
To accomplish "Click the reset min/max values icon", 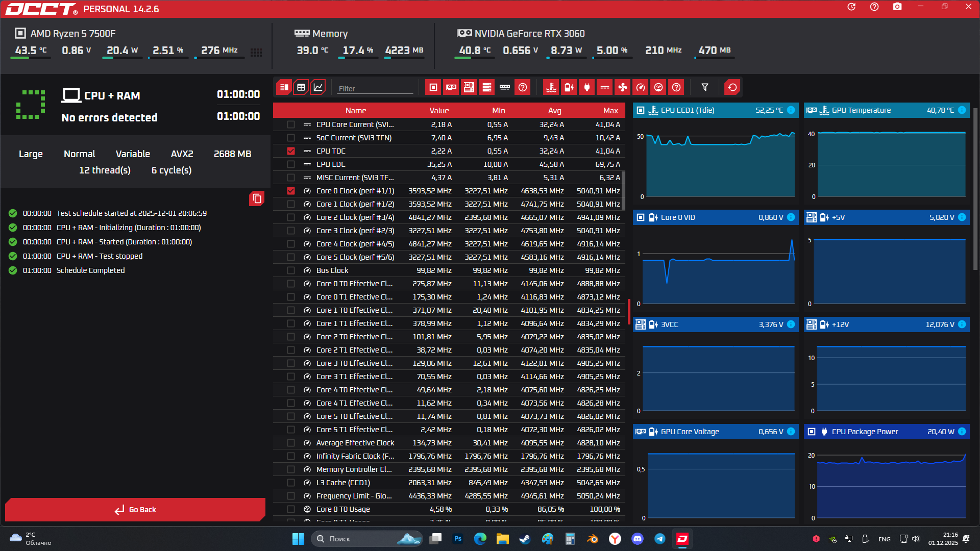I will point(732,87).
